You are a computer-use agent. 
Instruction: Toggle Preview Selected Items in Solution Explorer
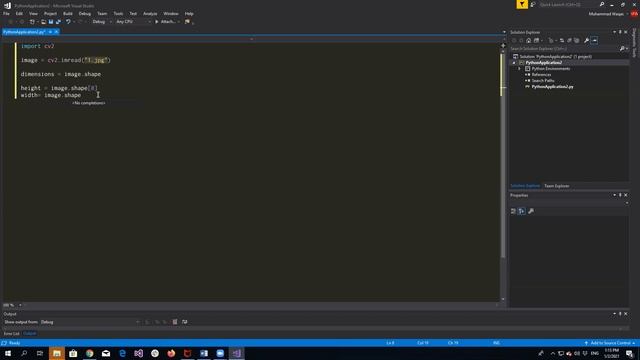click(x=594, y=40)
